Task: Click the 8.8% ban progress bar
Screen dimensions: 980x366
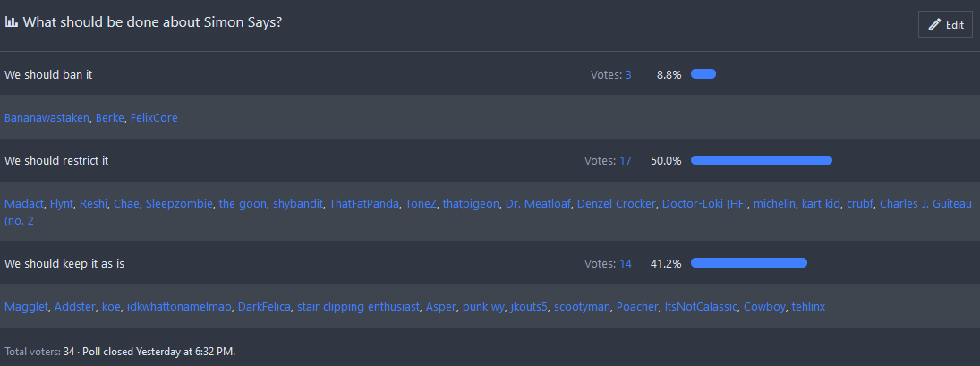Action: pos(703,74)
